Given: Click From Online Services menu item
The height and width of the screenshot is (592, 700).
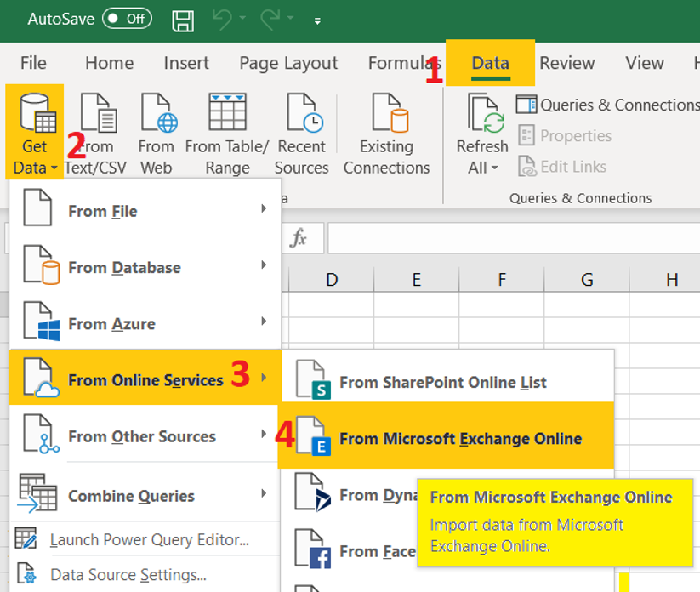Looking at the screenshot, I should (145, 378).
